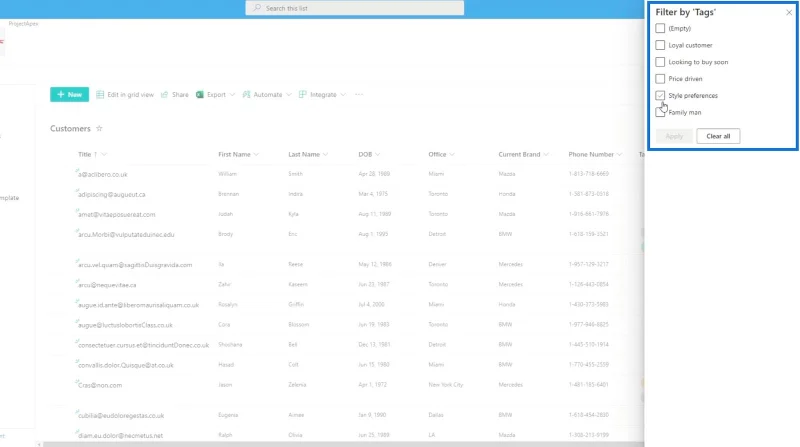Open Title column dropdown

(104, 154)
